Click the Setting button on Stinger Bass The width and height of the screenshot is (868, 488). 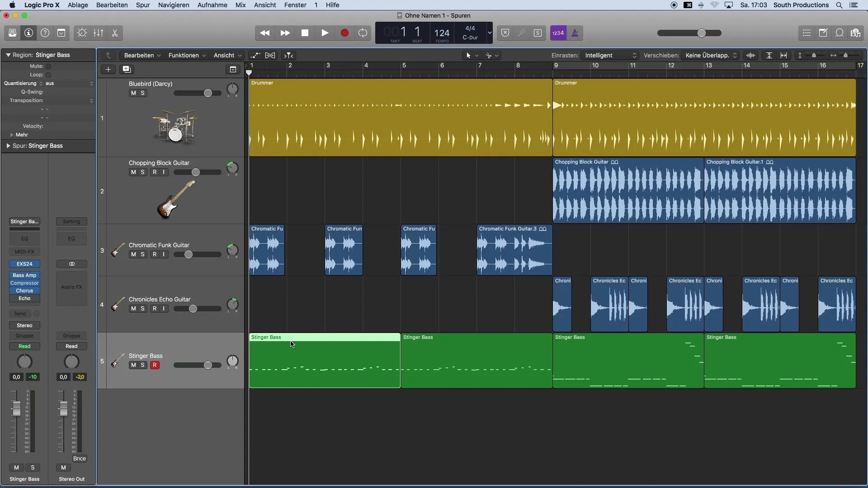pos(71,221)
